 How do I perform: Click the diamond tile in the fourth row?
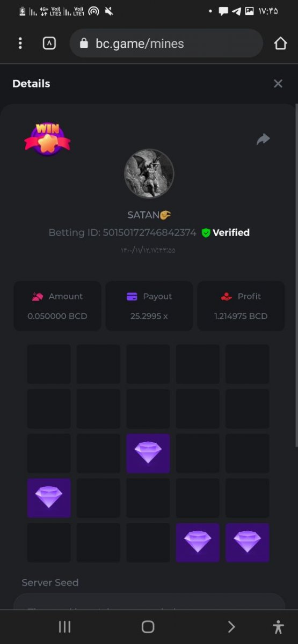[x=49, y=498]
